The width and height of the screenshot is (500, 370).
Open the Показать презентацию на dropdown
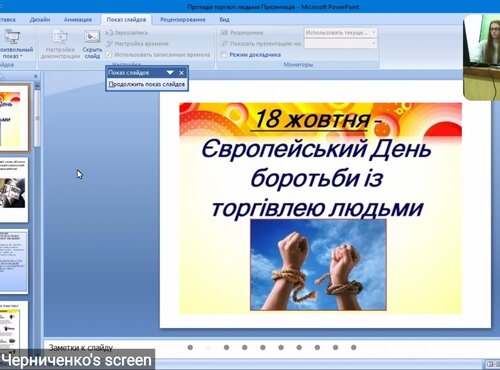[x=373, y=43]
